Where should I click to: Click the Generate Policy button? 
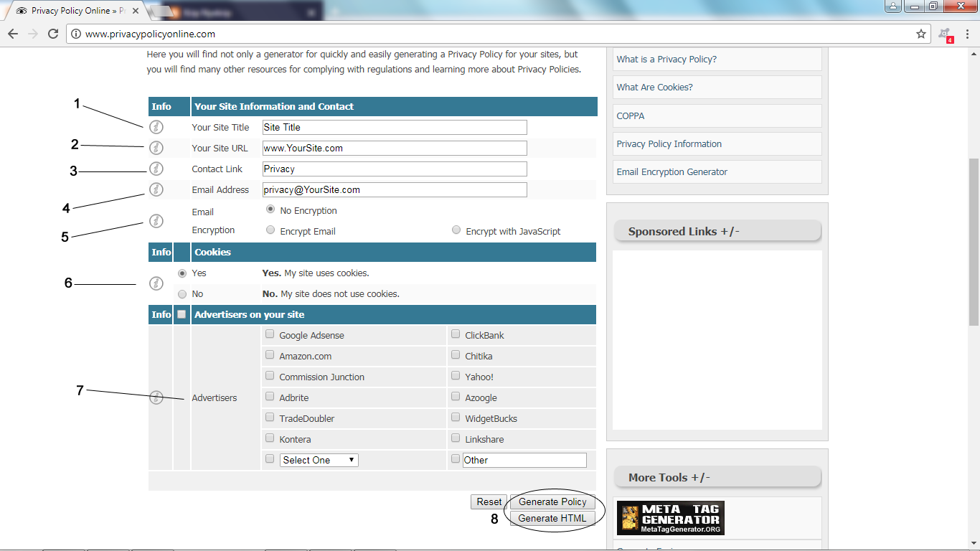point(552,502)
